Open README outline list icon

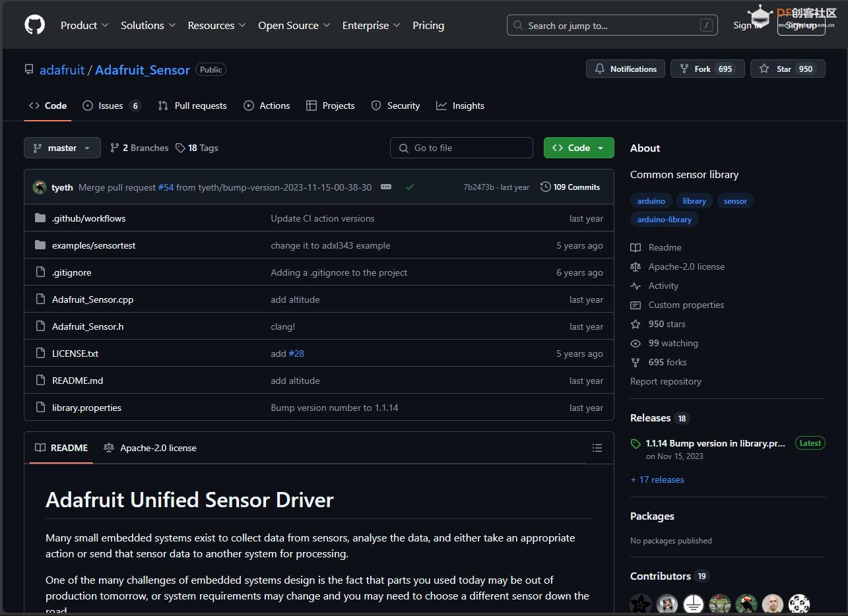point(597,448)
